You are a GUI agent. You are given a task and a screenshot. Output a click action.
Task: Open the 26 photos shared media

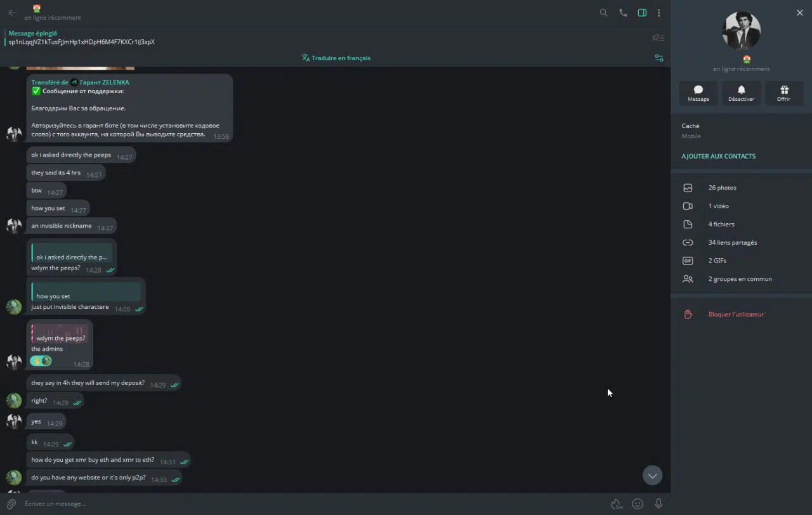pos(722,188)
